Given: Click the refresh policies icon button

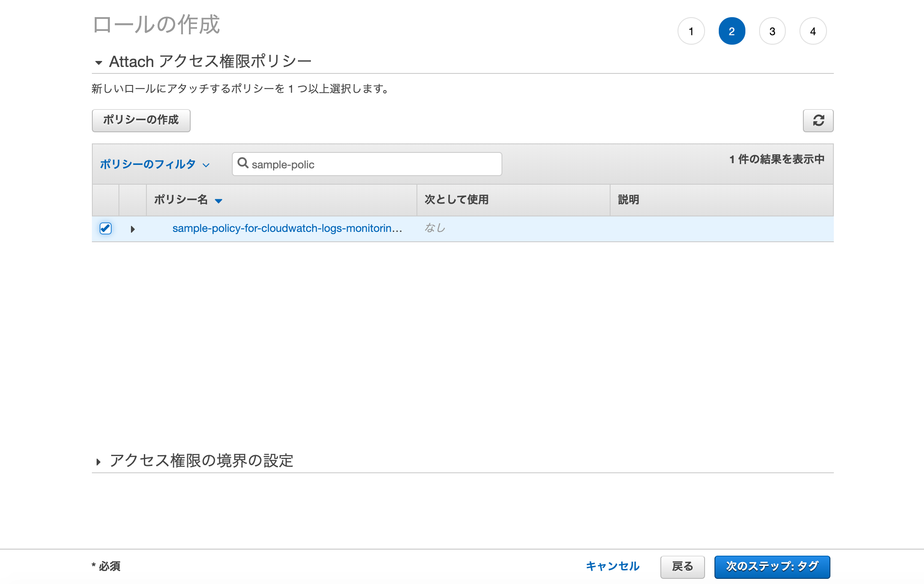Looking at the screenshot, I should point(818,121).
